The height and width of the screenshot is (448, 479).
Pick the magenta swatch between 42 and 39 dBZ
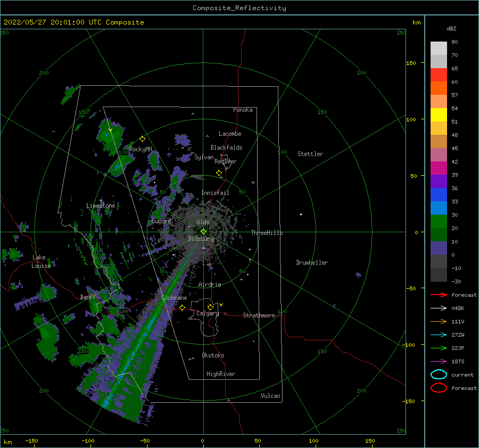(439, 168)
